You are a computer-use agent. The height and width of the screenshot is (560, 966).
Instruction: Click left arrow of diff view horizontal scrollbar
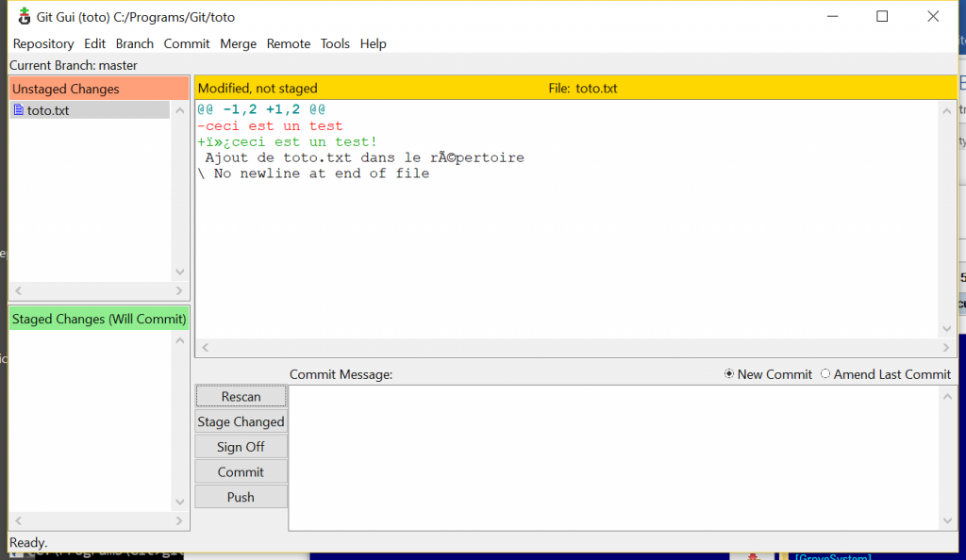pyautogui.click(x=206, y=348)
